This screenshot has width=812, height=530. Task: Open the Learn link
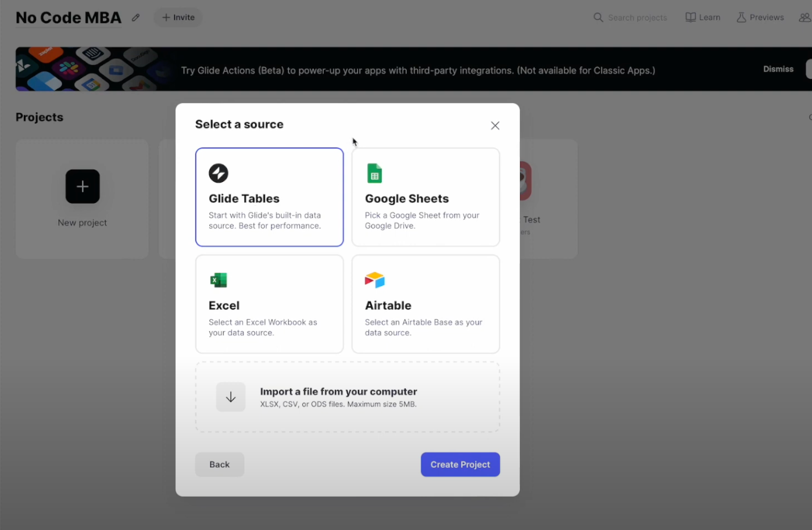pyautogui.click(x=703, y=17)
